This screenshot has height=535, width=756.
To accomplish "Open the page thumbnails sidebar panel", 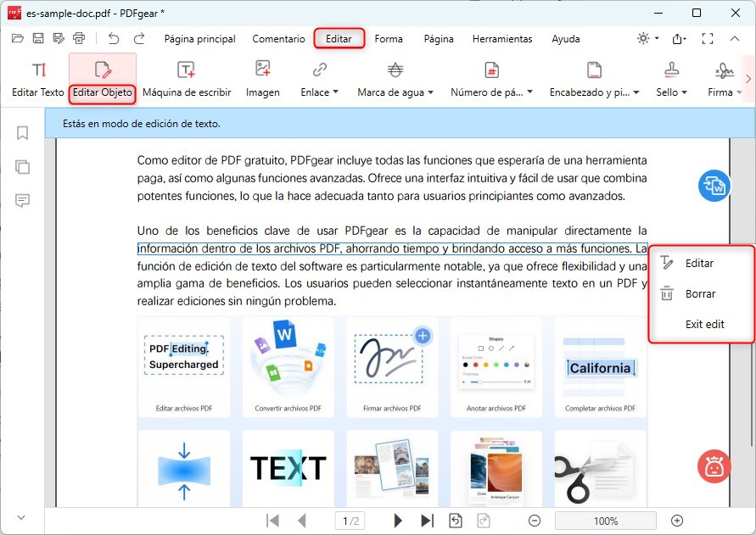I will 22,167.
